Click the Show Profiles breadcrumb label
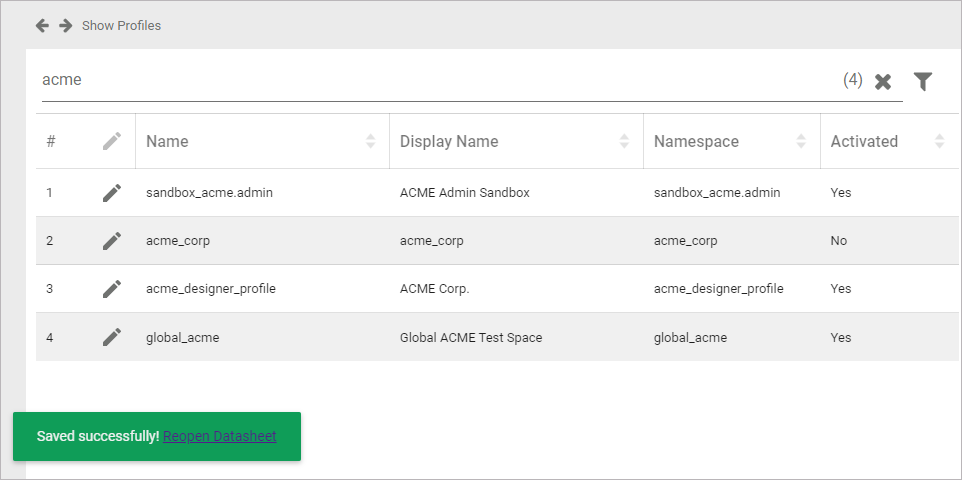The height and width of the screenshot is (480, 962). 121,25
